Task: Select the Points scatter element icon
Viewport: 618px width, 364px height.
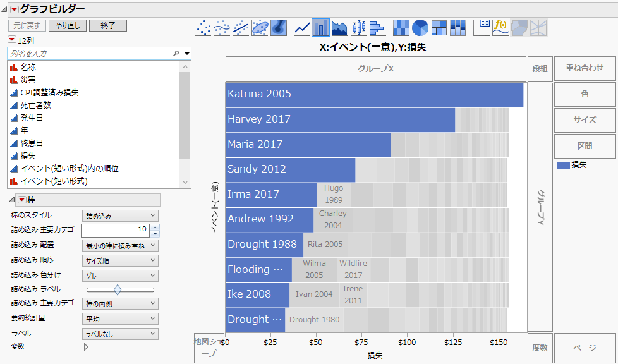Action: (x=203, y=27)
